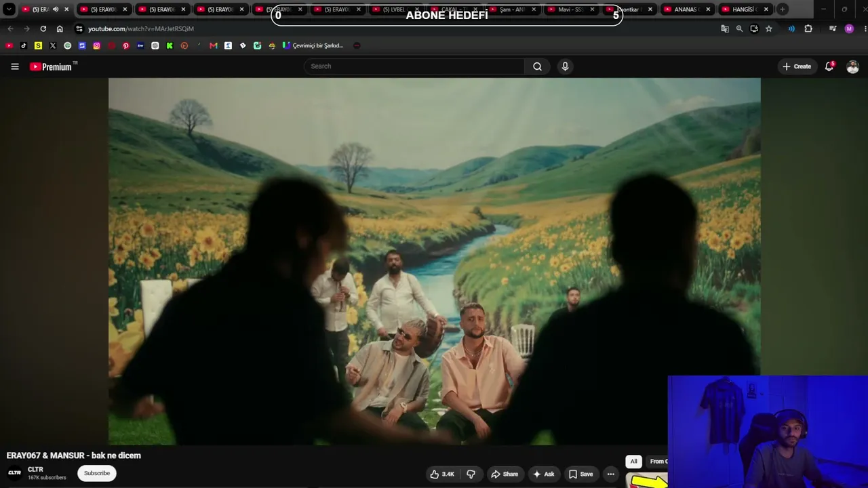Screen dimensions: 868x488
Task: Close the ANANAS tab
Action: coord(708,9)
